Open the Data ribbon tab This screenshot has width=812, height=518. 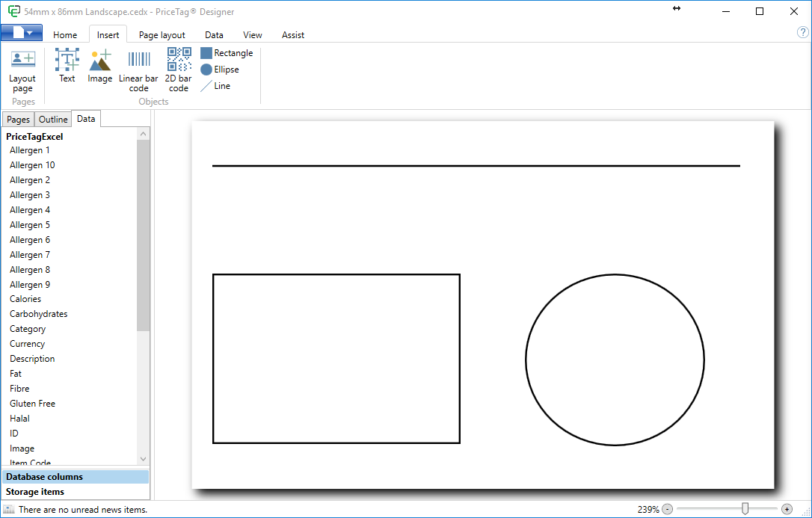[x=214, y=34]
